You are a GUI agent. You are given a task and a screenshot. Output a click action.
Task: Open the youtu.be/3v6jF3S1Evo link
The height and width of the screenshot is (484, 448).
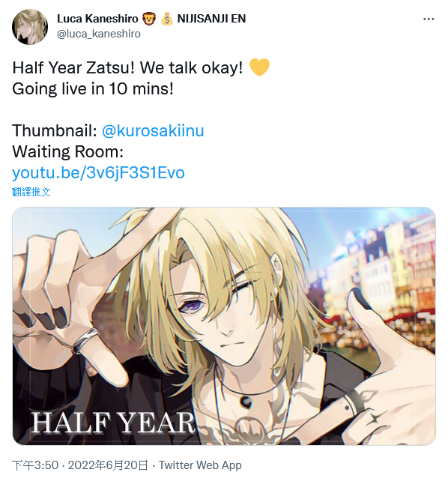pyautogui.click(x=98, y=172)
